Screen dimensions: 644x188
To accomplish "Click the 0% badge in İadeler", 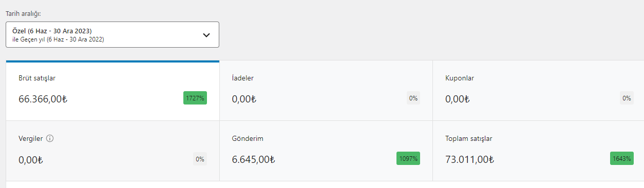I will pyautogui.click(x=413, y=98).
